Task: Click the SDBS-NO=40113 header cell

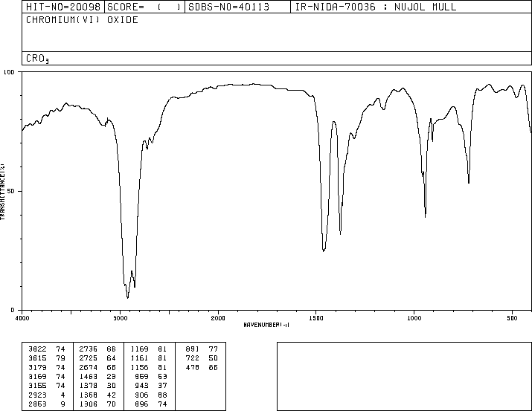Action: (237, 7)
